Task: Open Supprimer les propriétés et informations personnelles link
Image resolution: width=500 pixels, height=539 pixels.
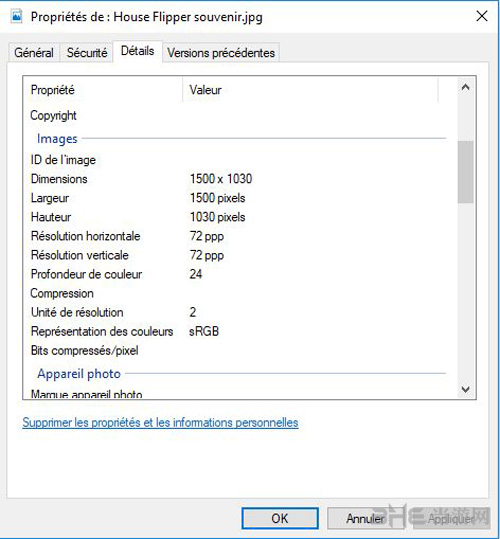Action: (160, 422)
